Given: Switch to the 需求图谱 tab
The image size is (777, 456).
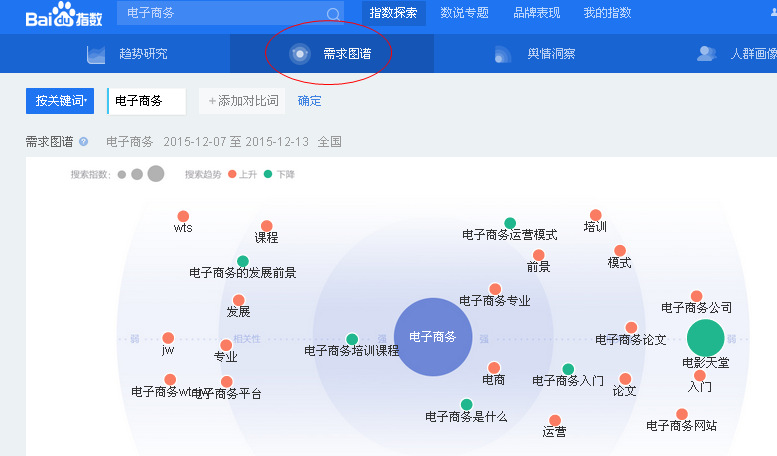Looking at the screenshot, I should pyautogui.click(x=332, y=54).
